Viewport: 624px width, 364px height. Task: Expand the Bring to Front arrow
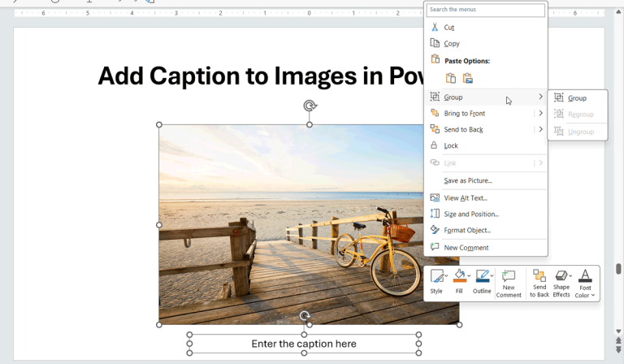(x=540, y=114)
